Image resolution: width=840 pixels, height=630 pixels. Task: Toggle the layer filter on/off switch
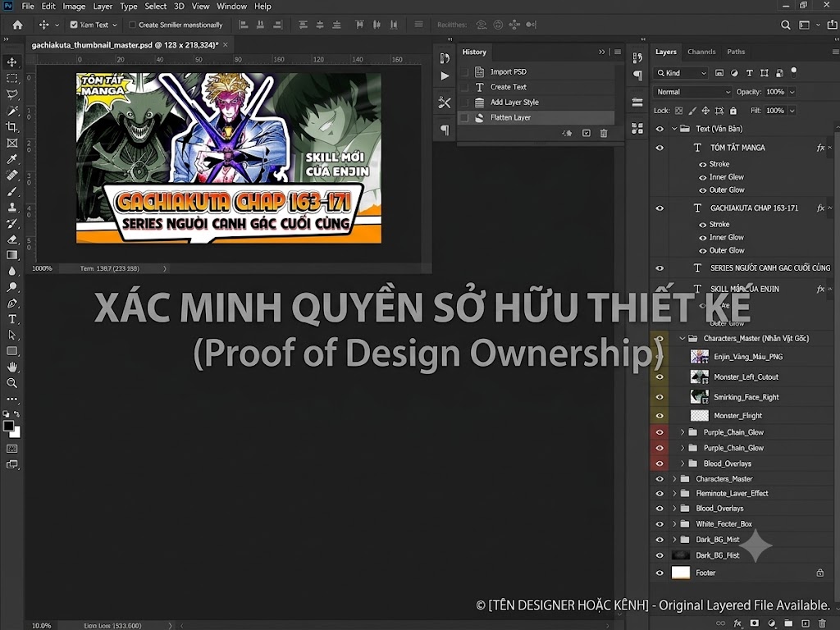pyautogui.click(x=794, y=71)
